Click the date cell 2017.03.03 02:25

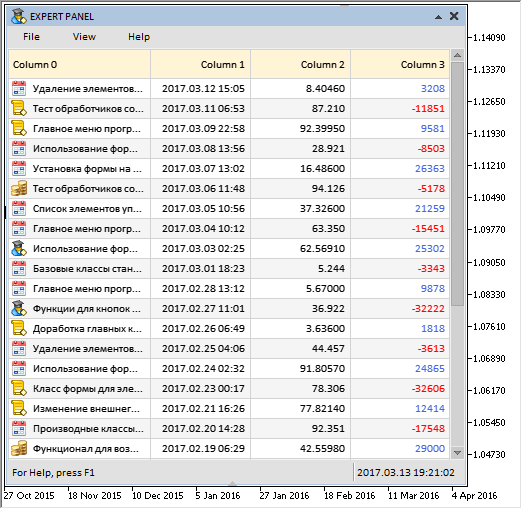pos(200,249)
